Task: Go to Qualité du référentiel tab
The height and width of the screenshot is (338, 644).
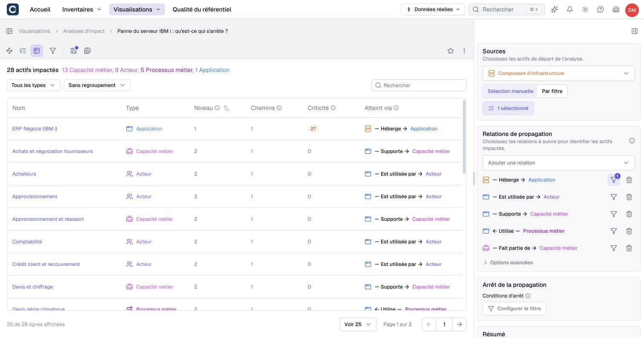Action: (x=202, y=9)
